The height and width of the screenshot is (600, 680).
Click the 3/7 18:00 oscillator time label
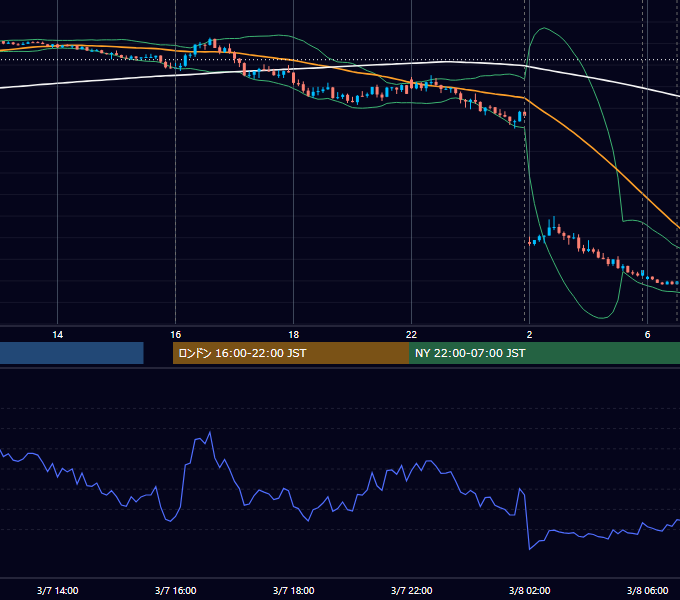(x=294, y=590)
